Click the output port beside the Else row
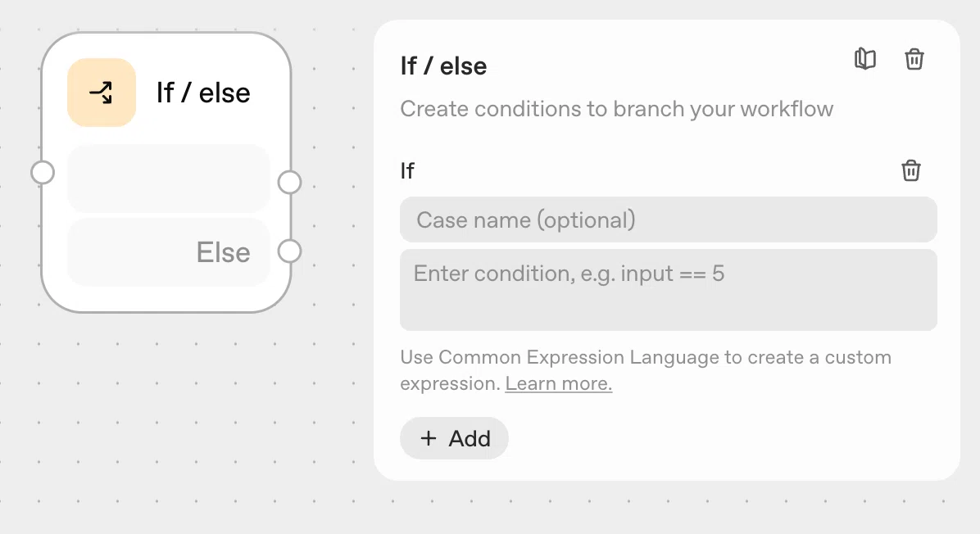 click(289, 251)
